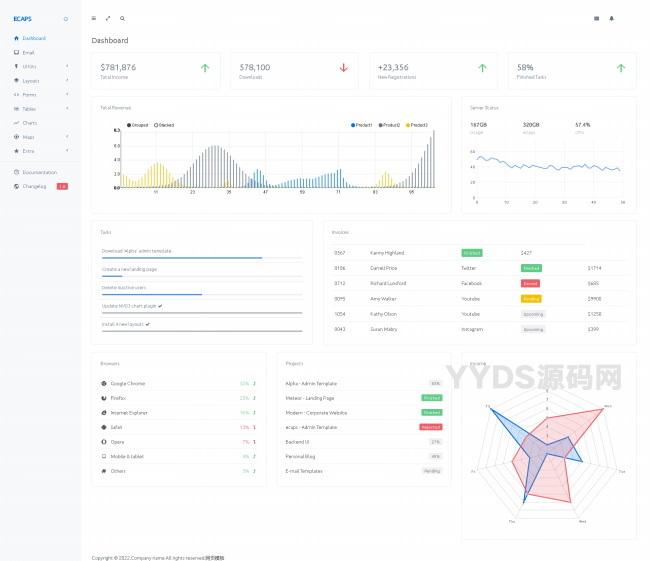Open the Email page from sidebar
The width and height of the screenshot is (650, 561).
tap(28, 52)
